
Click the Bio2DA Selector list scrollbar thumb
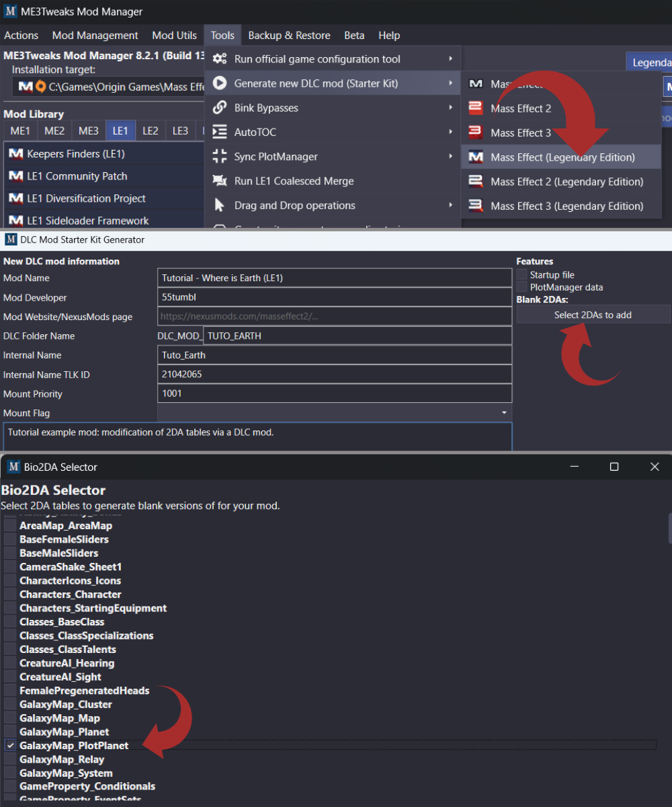[670, 528]
